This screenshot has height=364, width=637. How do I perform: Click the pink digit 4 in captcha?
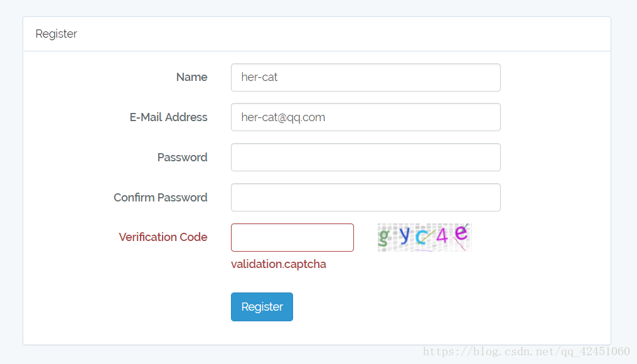(x=442, y=235)
